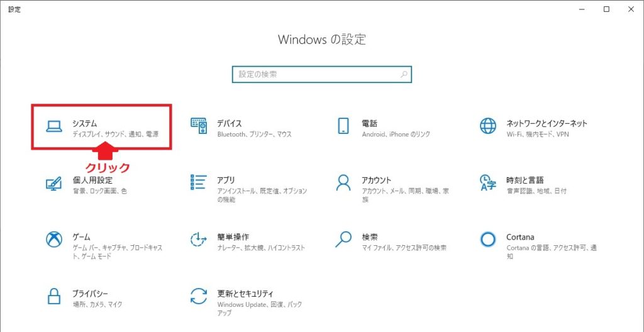This screenshot has height=332, width=644.
Task: Click the Bluetooth、プリンター、マウス description
Action: click(254, 135)
